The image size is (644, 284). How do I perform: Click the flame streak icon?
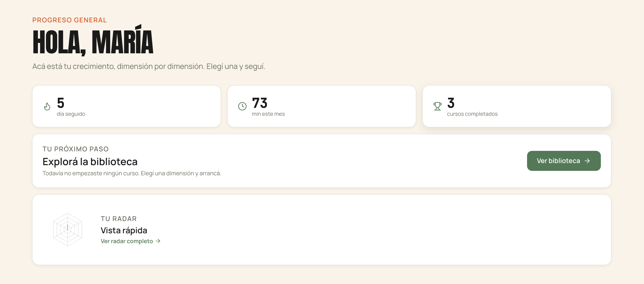coord(47,106)
